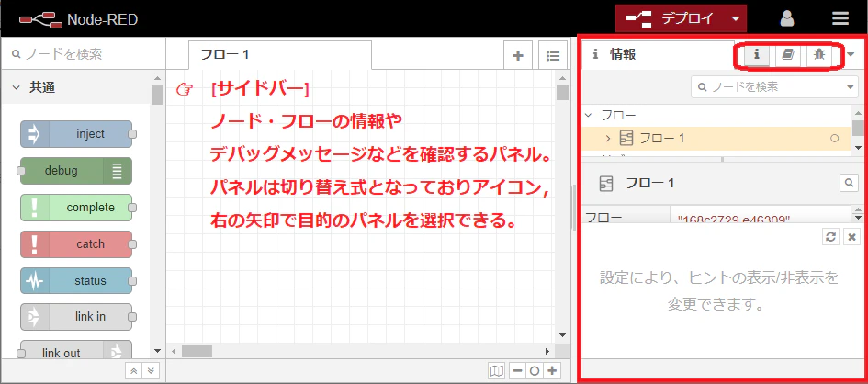Screen dimensions: 868x384
Task: Click the workspace horizontal scrollbar thumb
Action: pos(197,351)
